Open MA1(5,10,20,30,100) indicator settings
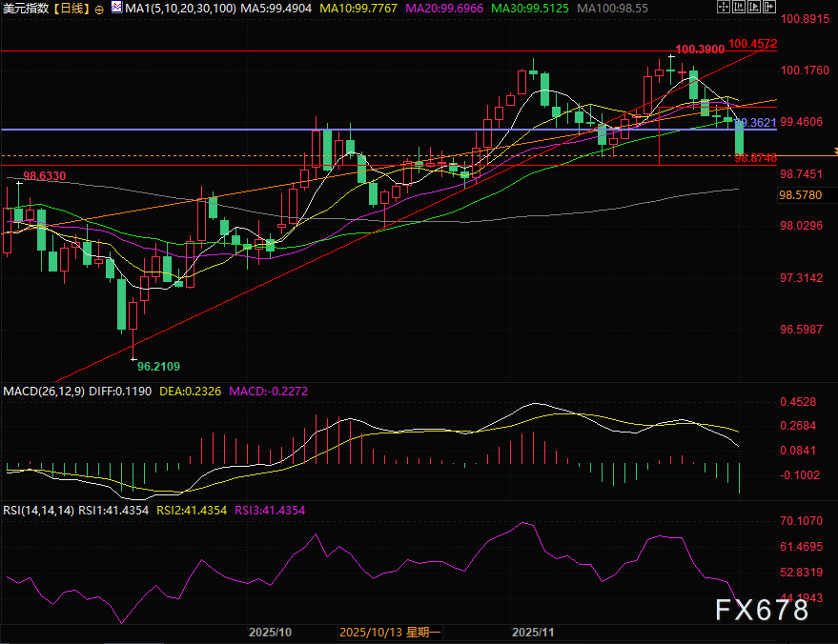838x644 pixels. (x=173, y=9)
